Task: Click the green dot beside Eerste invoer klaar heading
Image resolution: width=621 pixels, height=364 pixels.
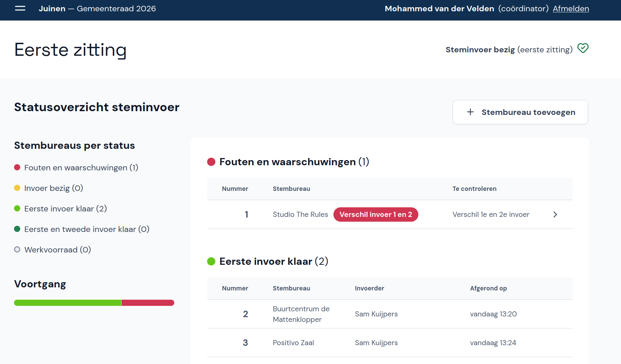Action: tap(211, 261)
